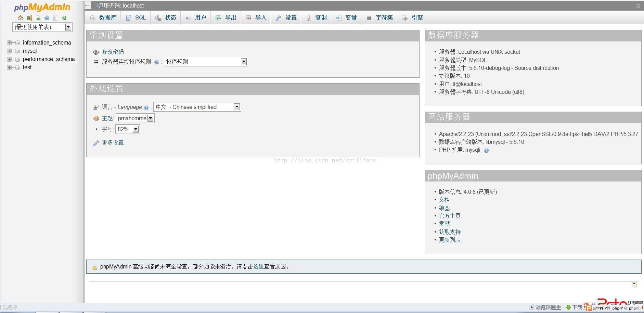644x313 pixels.
Task: Click the green 下载 download arrow
Action: 568,307
